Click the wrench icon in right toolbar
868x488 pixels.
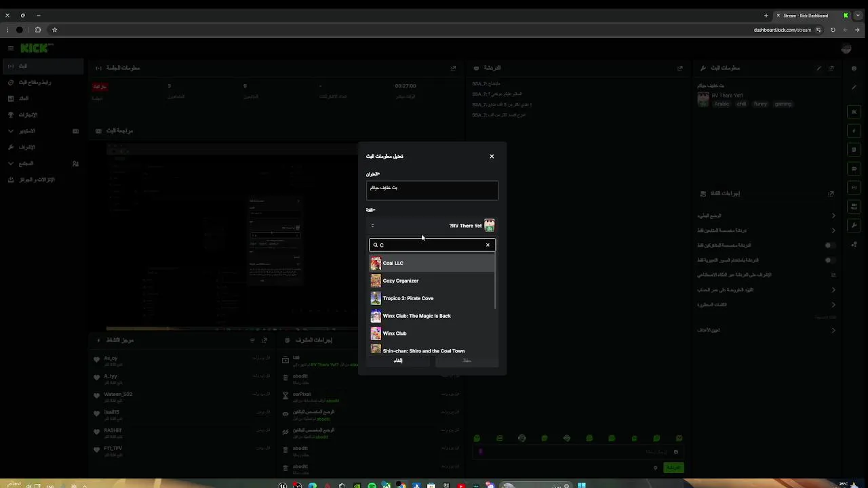tap(854, 225)
